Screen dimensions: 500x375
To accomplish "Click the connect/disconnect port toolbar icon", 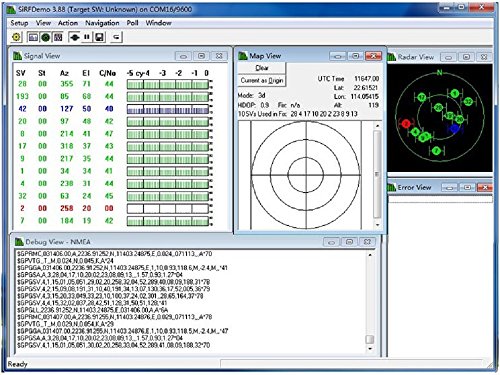I will (x=75, y=37).
